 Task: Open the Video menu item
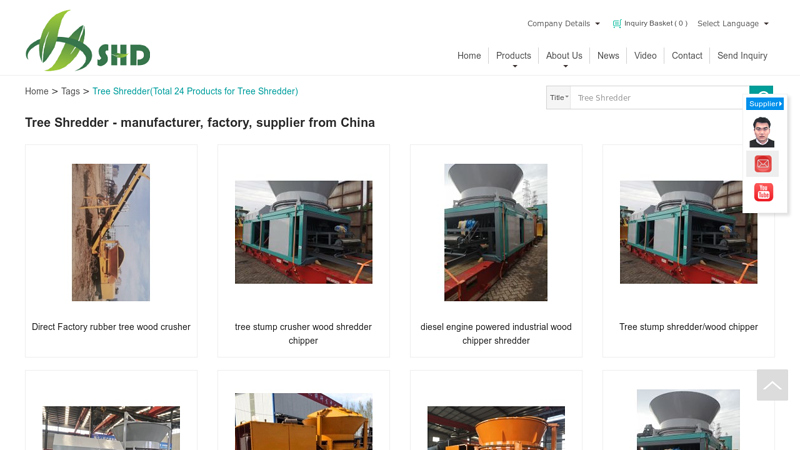click(645, 56)
